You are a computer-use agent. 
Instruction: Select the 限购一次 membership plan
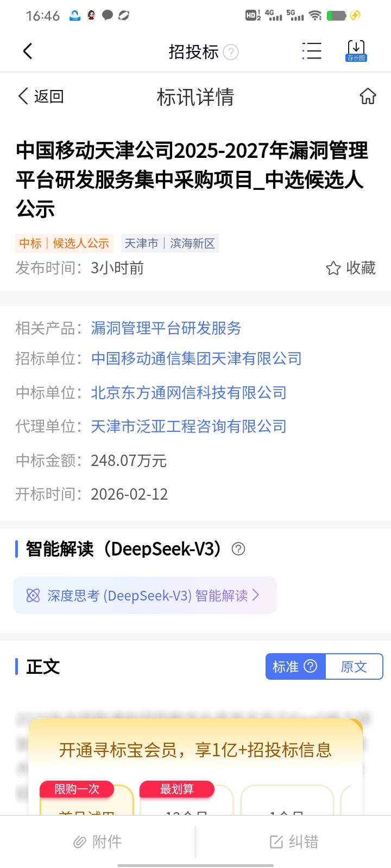click(x=86, y=799)
